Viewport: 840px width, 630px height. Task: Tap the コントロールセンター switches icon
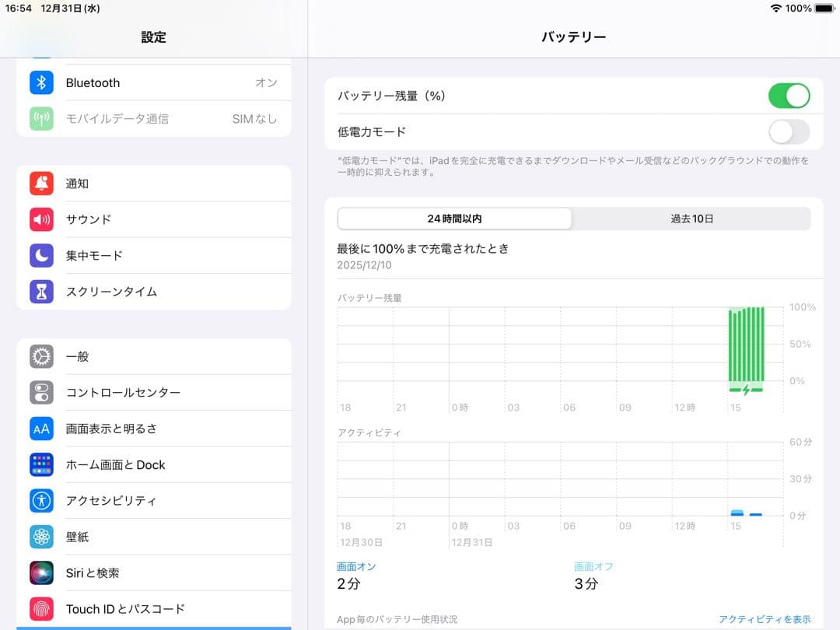click(41, 393)
